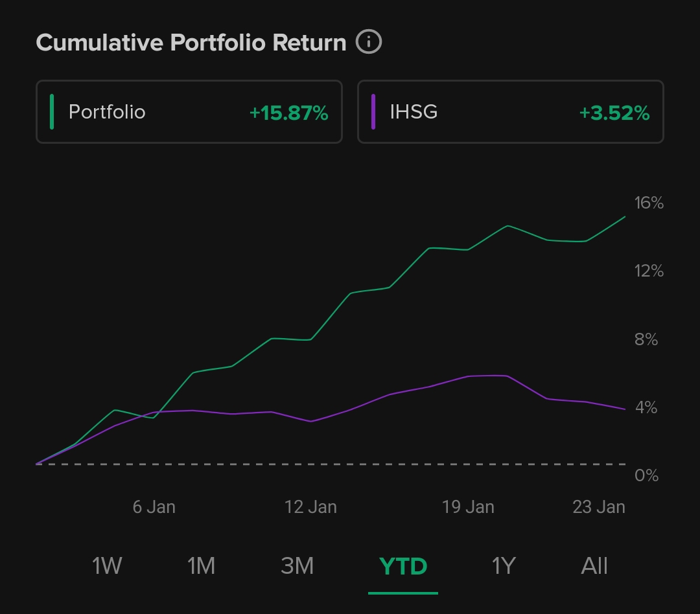Click the purple IHSG color indicator
The image size is (700, 614).
373,112
